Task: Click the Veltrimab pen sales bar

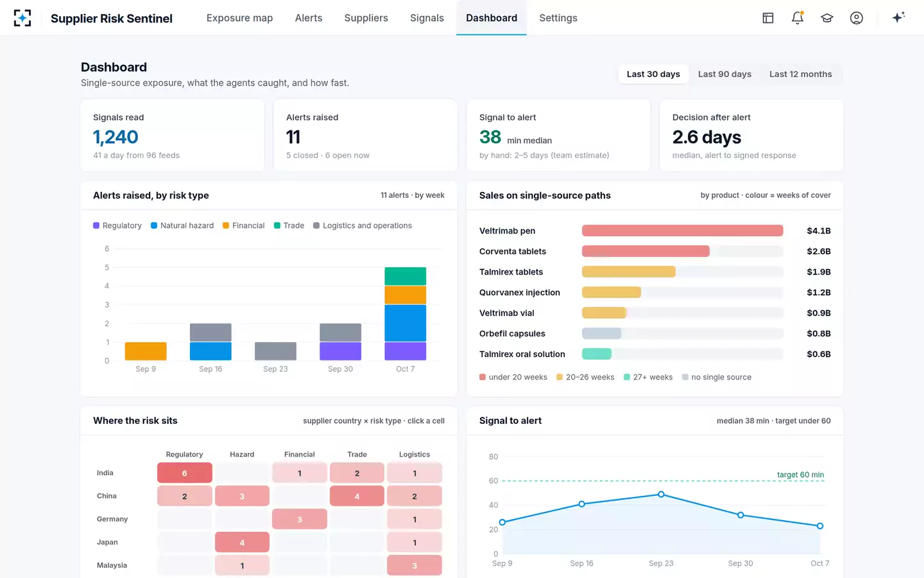Action: (682, 231)
